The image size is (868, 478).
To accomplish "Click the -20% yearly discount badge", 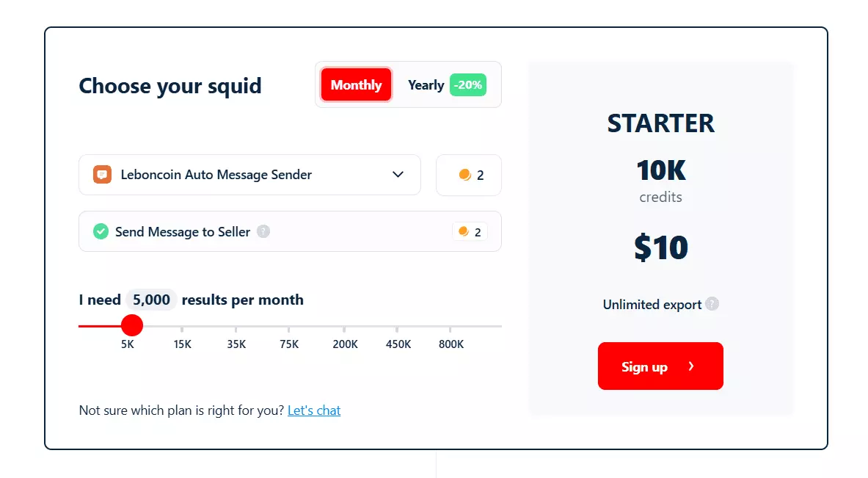I will click(468, 85).
